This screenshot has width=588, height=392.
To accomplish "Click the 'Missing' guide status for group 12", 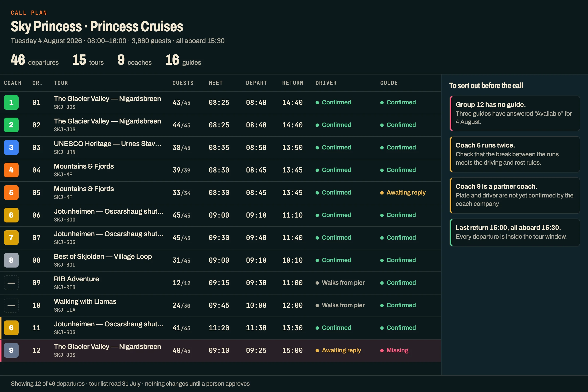I will click(x=394, y=350).
